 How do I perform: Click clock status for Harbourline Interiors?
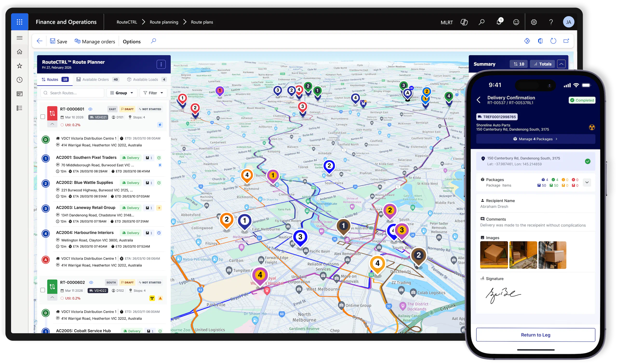click(x=159, y=233)
